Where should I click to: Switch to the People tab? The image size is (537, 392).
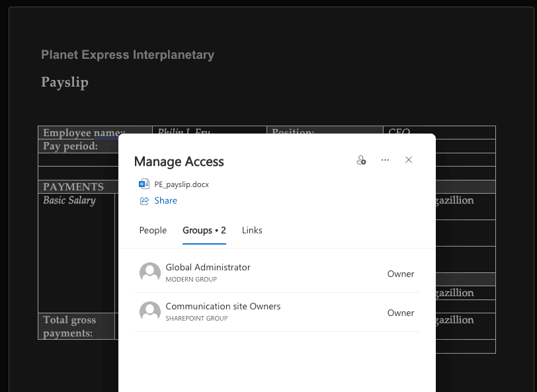coord(153,230)
